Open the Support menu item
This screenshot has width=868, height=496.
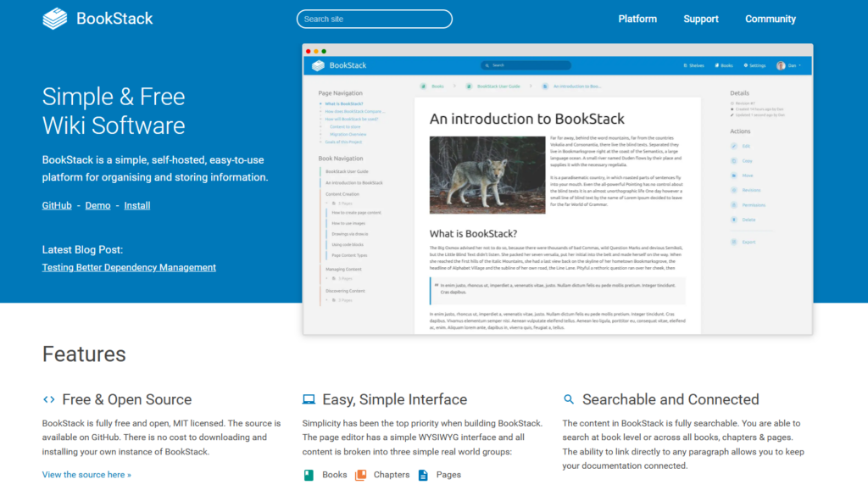tap(701, 19)
